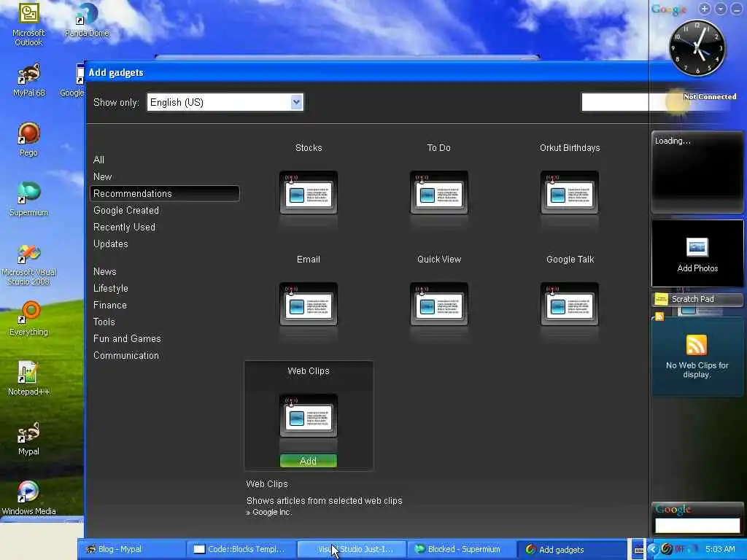Select the Recently Used category
The width and height of the screenshot is (747, 560).
pyautogui.click(x=124, y=227)
